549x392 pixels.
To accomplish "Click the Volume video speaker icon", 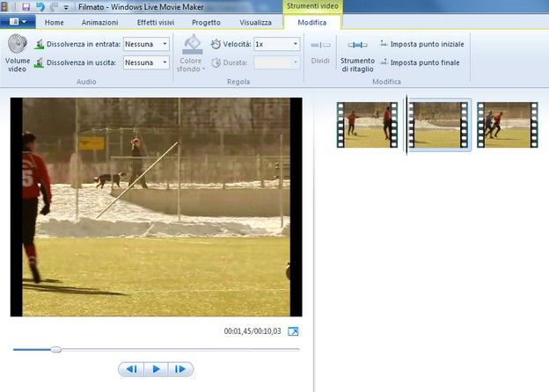I will pyautogui.click(x=18, y=44).
